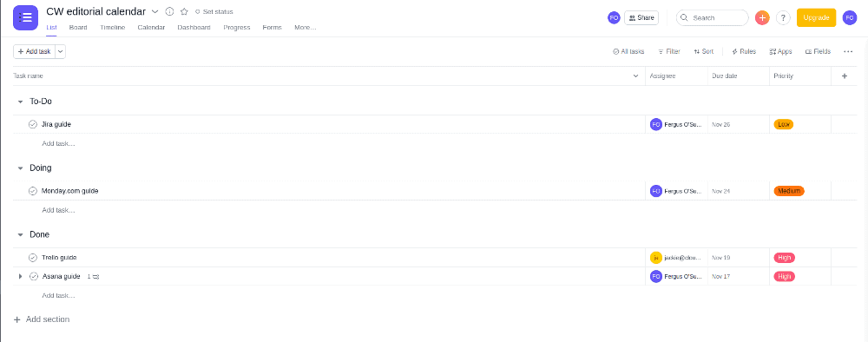Switch to the Timeline tab
The height and width of the screenshot is (342, 868).
(x=112, y=27)
